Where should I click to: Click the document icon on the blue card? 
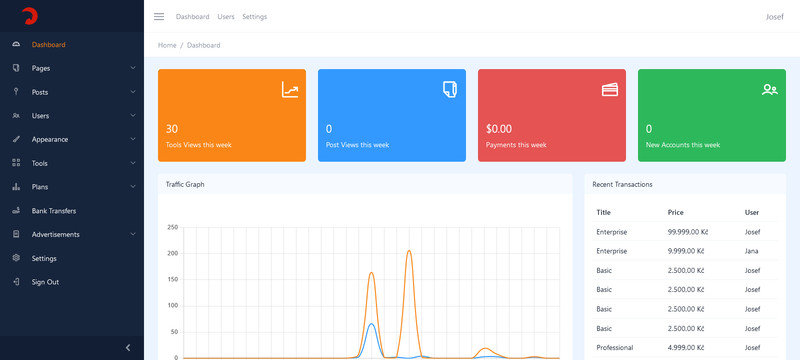click(x=449, y=89)
